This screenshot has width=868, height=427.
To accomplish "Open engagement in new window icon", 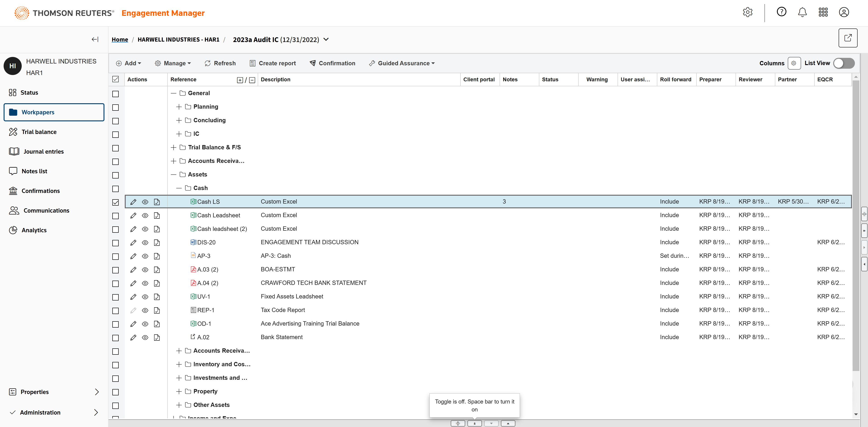I will (x=847, y=38).
